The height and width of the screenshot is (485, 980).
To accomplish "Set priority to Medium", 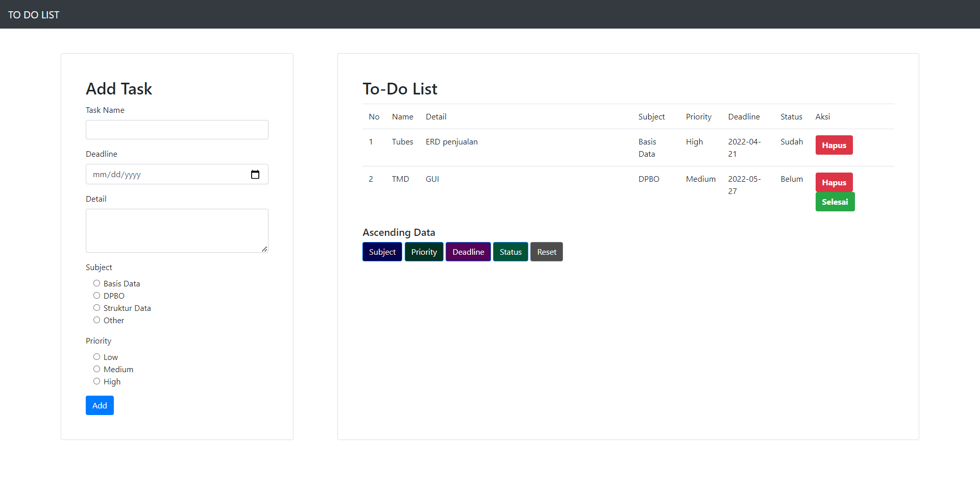I will point(96,369).
